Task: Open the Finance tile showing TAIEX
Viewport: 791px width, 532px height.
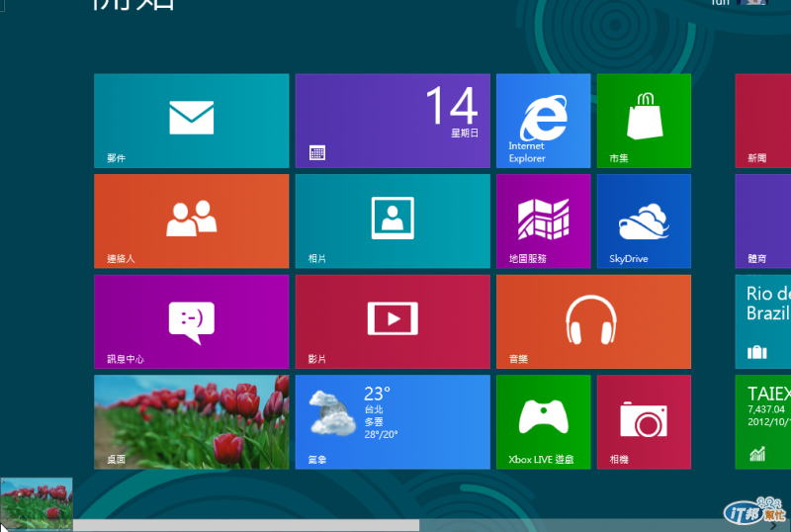Action: coord(763,422)
